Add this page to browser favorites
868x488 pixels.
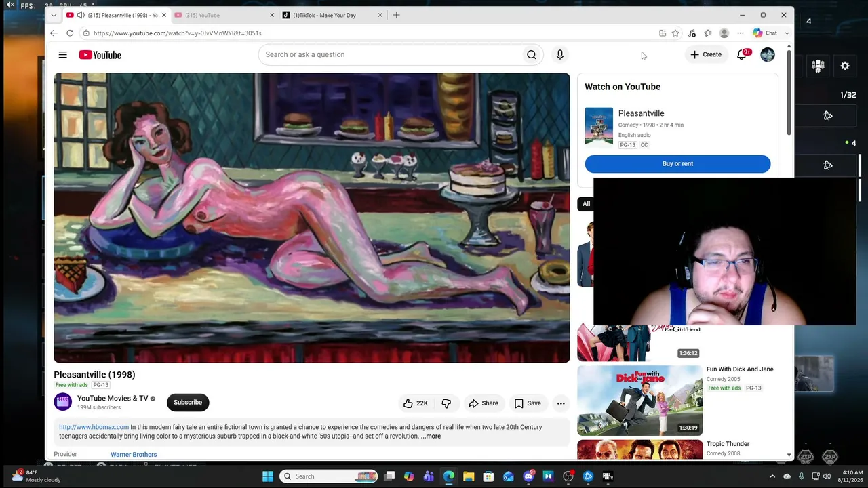click(x=675, y=33)
